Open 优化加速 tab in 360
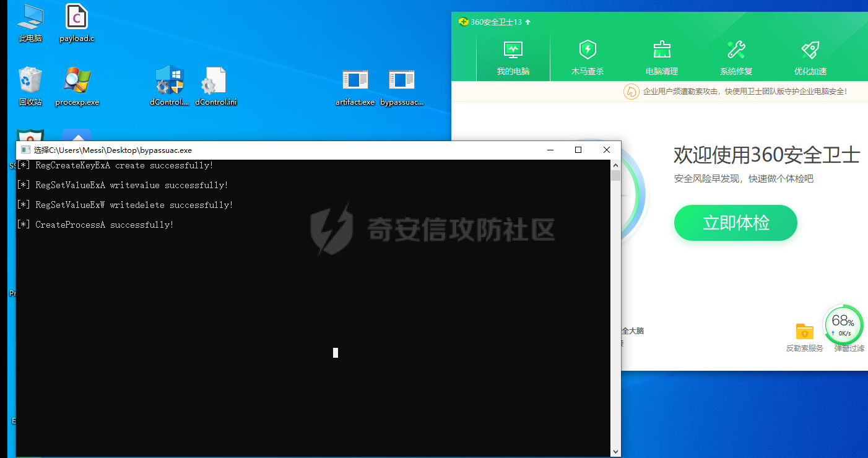The height and width of the screenshot is (458, 868). (810, 58)
